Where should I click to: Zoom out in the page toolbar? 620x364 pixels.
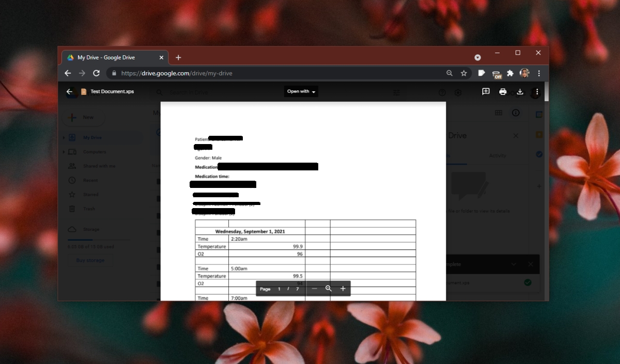point(314,289)
